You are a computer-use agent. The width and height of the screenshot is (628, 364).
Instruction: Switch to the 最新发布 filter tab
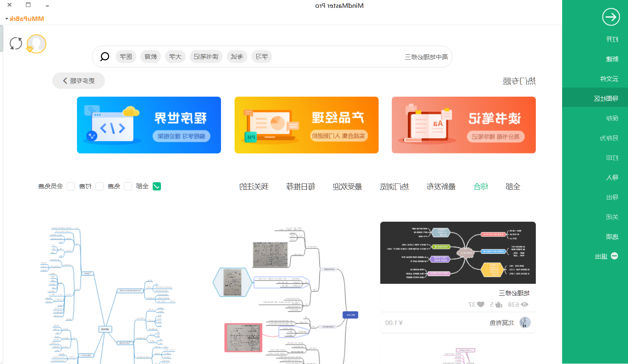coord(441,186)
